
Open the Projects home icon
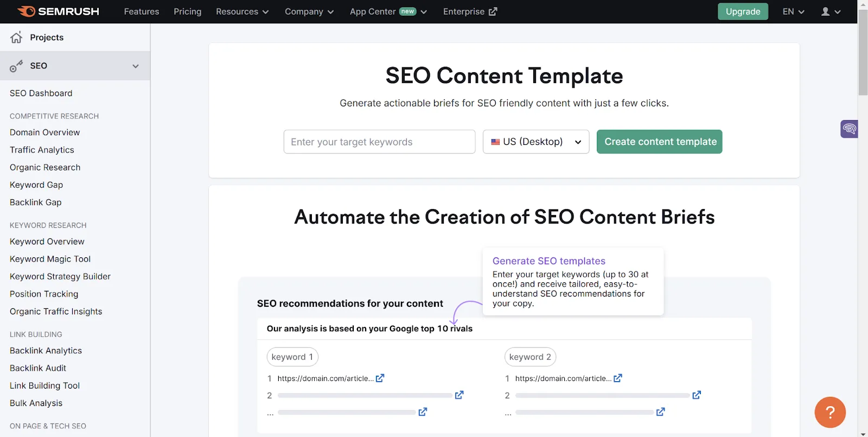pos(16,37)
